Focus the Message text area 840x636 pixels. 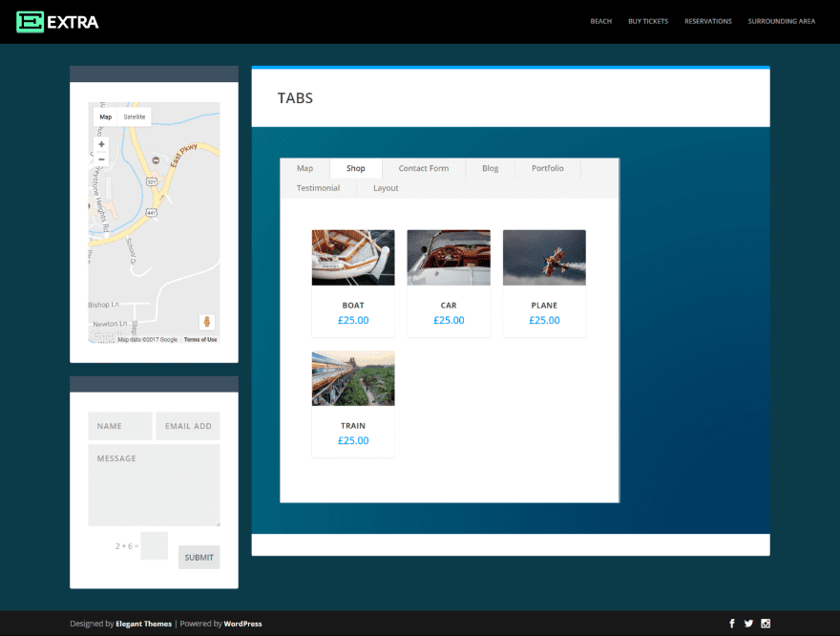[x=154, y=485]
